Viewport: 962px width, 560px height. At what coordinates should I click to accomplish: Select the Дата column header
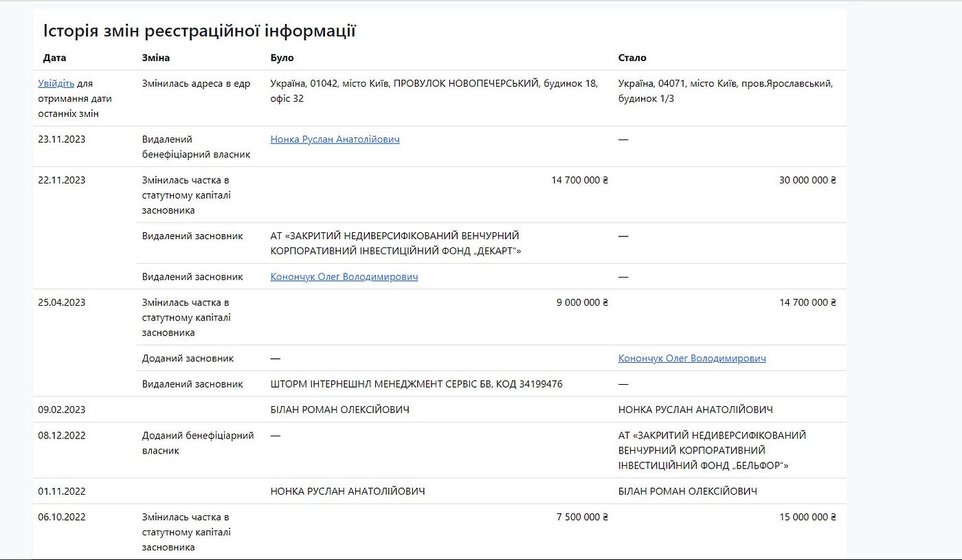point(55,58)
